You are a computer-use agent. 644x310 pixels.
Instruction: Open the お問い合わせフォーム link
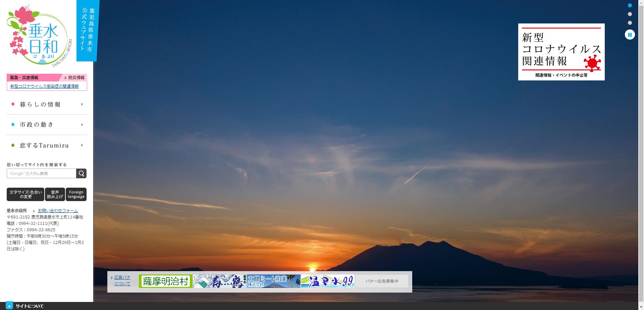(x=58, y=211)
